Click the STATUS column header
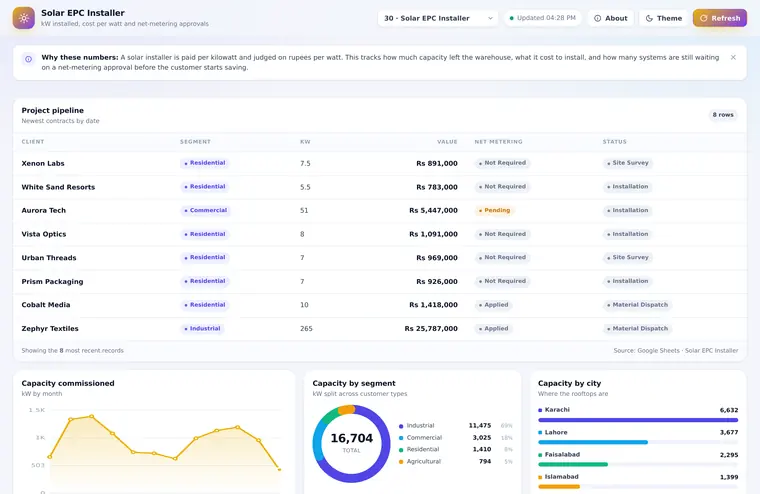Viewport: 760px width, 494px height. click(615, 142)
